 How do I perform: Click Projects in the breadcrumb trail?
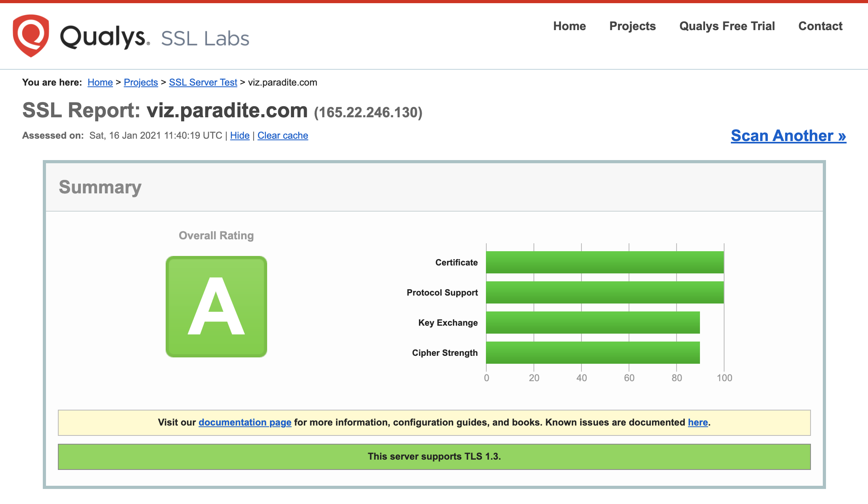141,82
